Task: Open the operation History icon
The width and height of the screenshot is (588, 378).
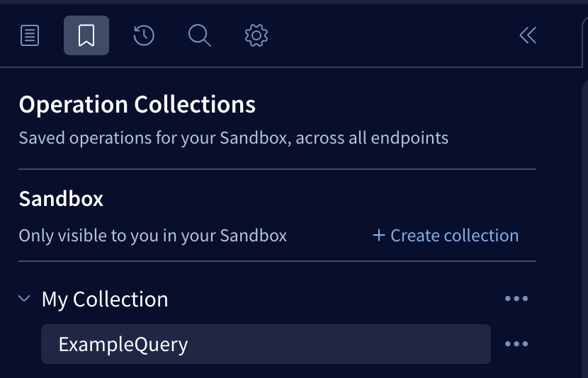Action: coord(144,35)
